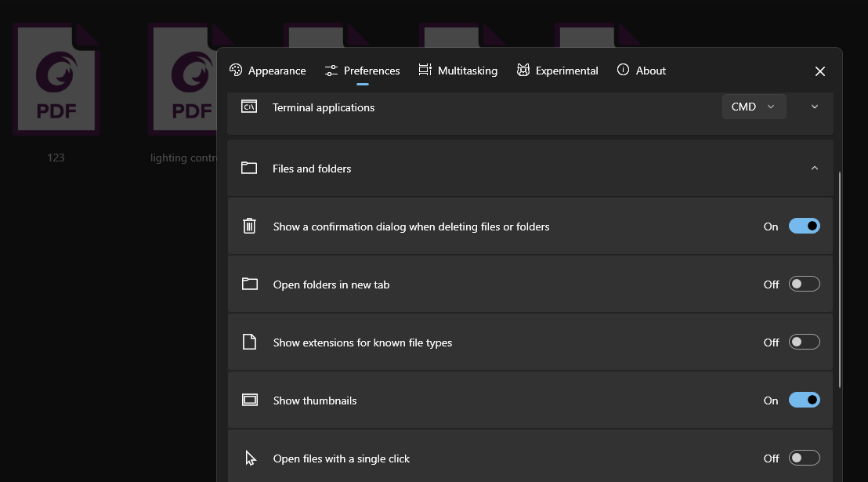868x482 pixels.
Task: Click the Open folders in new tab label
Action: [x=331, y=284]
